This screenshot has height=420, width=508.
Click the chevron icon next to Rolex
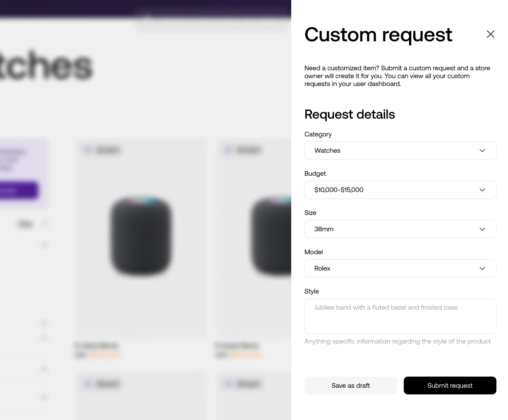[x=482, y=268]
